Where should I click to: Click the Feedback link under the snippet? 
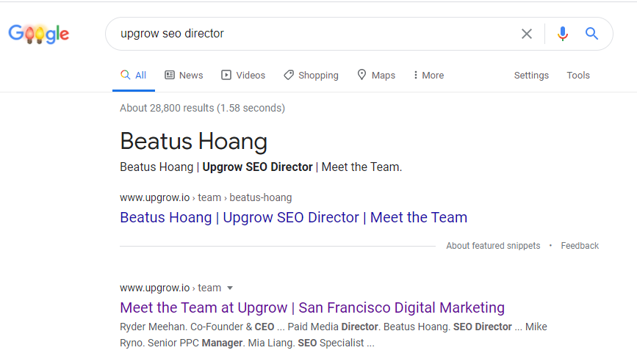pos(580,246)
